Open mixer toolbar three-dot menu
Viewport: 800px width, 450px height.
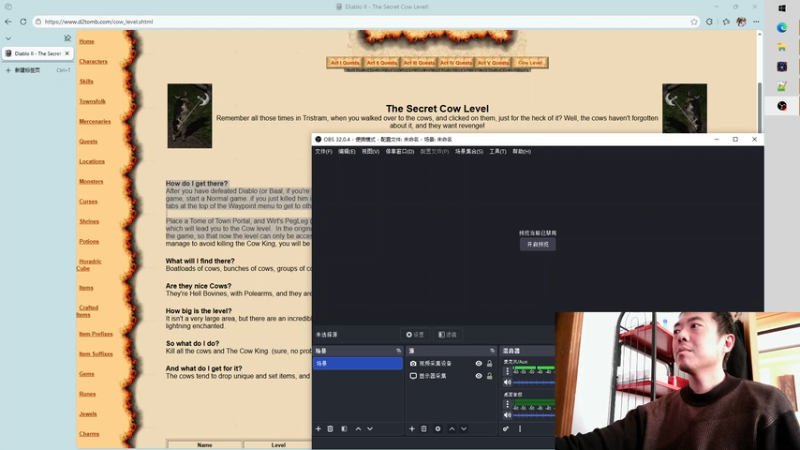coord(520,429)
